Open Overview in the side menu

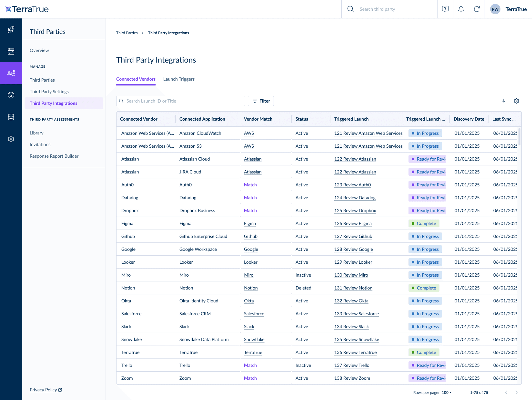point(39,50)
